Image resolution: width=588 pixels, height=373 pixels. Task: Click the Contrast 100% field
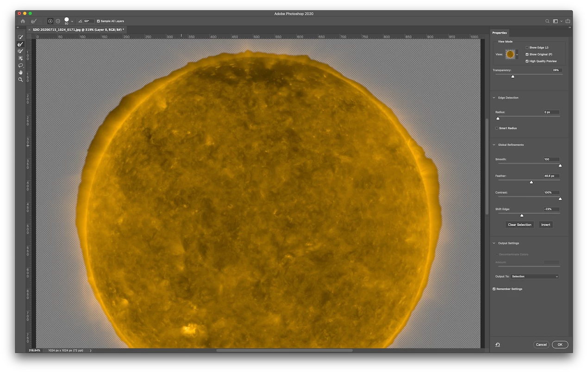point(551,193)
